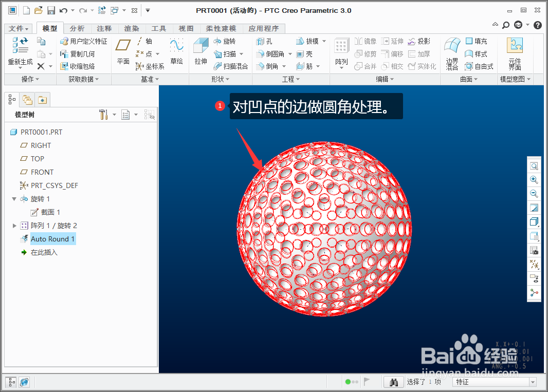The image size is (548, 392).
Task: Select the 填充 (Fill) surface tool
Action: click(x=477, y=41)
